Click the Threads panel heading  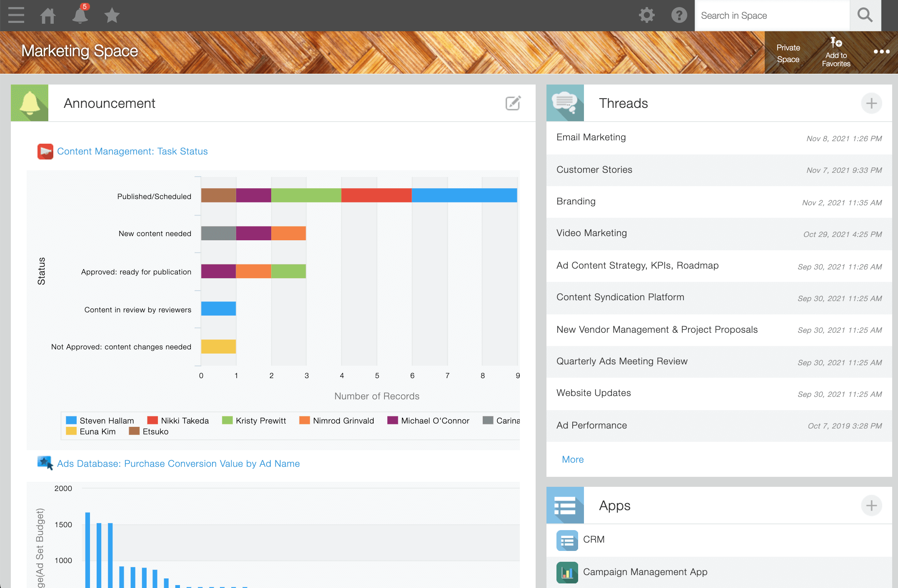[x=624, y=103]
